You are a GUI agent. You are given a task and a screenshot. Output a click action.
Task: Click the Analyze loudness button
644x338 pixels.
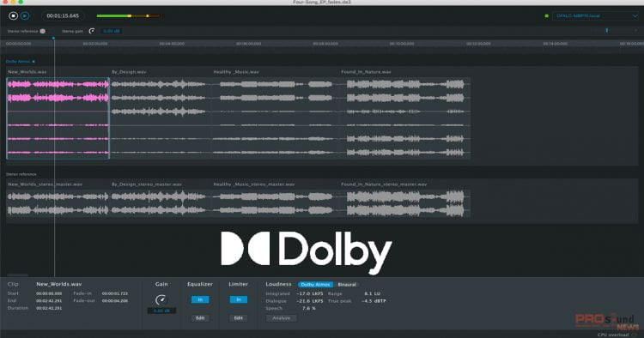(x=282, y=318)
